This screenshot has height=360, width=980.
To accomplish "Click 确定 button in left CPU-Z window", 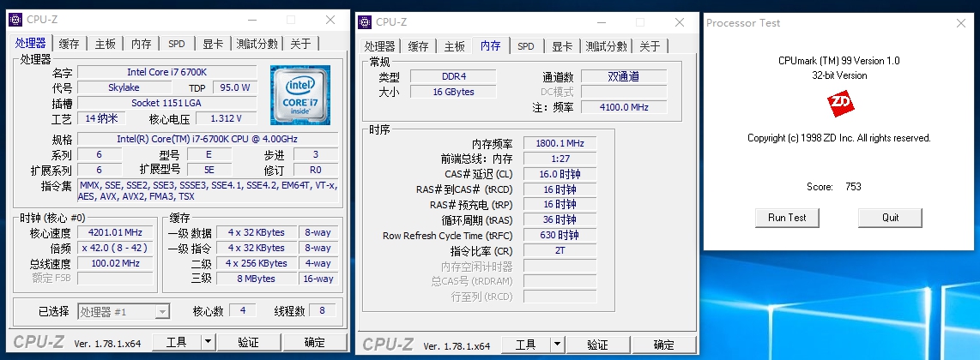I will point(315,342).
